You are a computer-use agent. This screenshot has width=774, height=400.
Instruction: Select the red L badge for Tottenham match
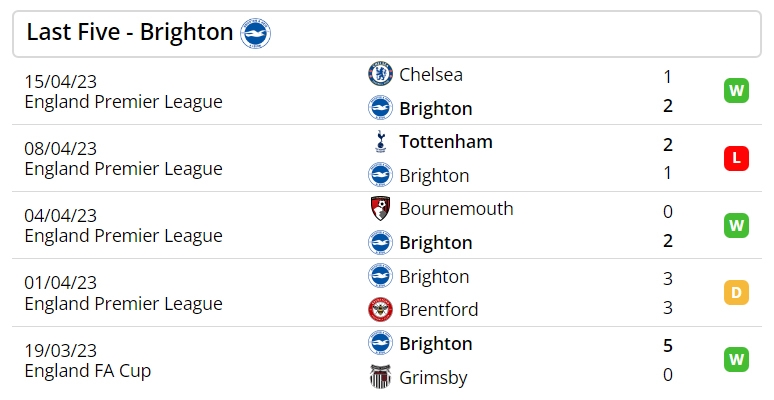(736, 158)
